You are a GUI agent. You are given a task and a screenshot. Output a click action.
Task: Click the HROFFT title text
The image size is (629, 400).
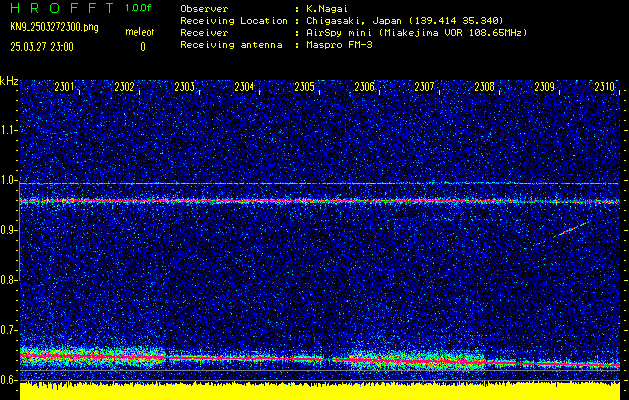click(x=62, y=8)
